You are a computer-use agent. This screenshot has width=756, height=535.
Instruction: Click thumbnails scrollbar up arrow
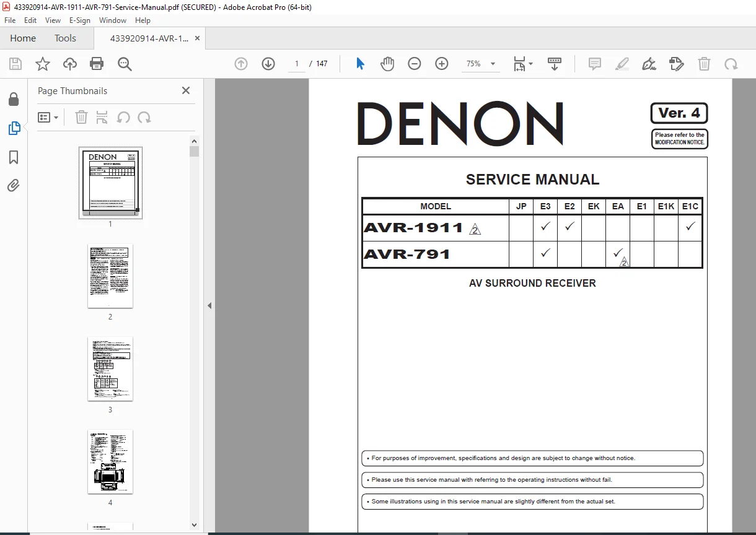point(194,141)
